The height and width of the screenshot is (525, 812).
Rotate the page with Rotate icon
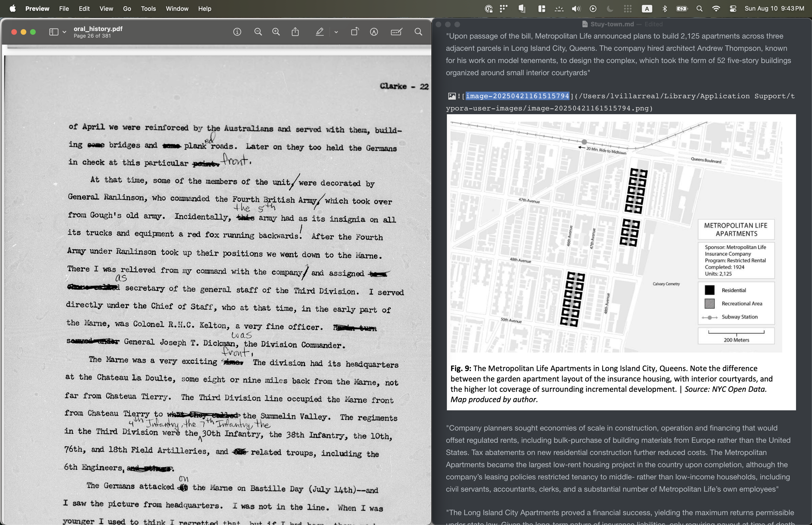pos(355,32)
